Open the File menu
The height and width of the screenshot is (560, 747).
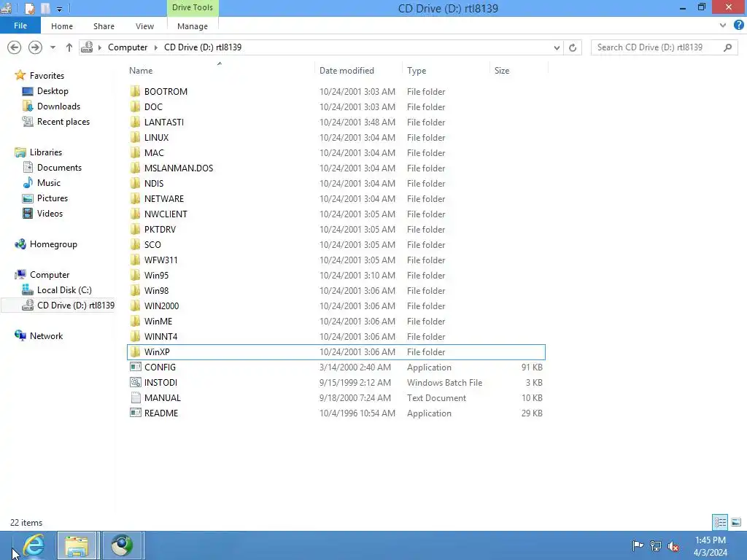click(x=20, y=26)
